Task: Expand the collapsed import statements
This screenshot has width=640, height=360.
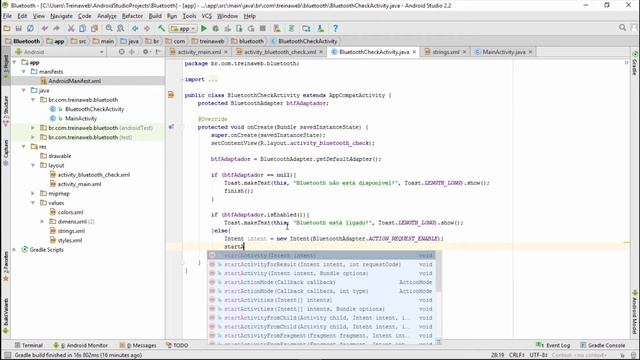Action: point(213,80)
